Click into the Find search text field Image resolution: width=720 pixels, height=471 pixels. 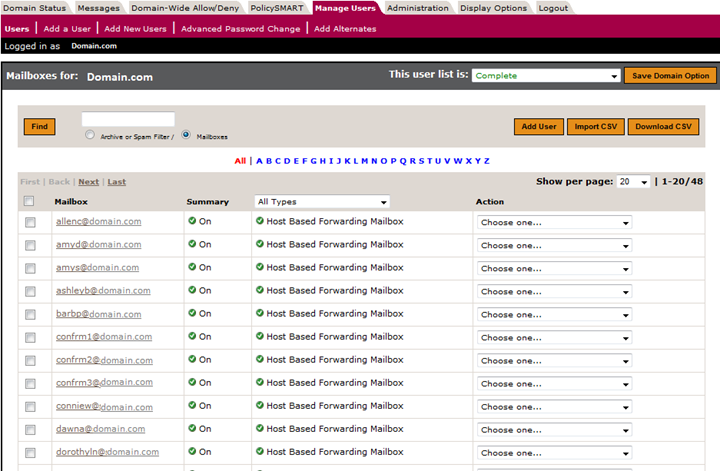tap(128, 120)
